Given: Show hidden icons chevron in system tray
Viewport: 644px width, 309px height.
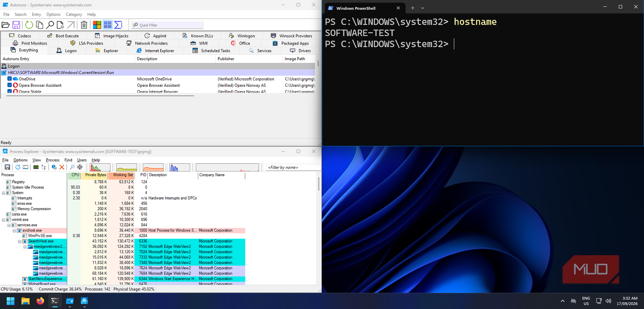Looking at the screenshot, I should [562, 301].
